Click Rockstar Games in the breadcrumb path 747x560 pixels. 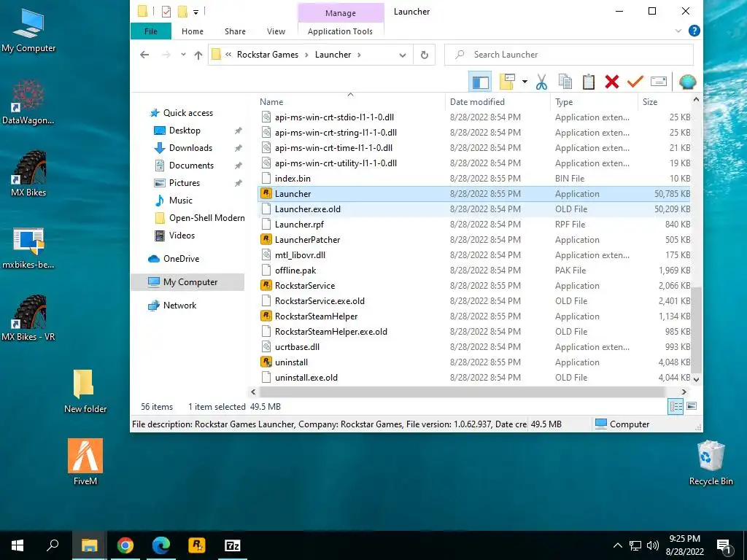click(267, 55)
